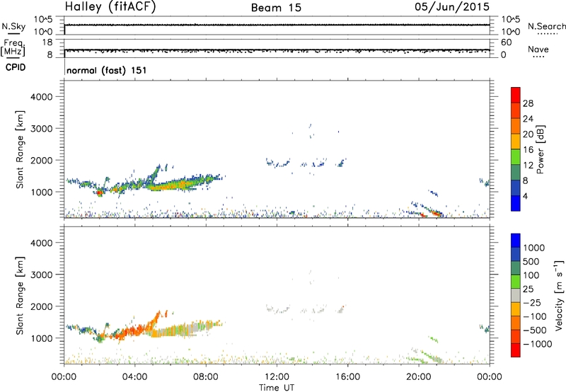Click the dark blue bottom segment of Power colorbar
Viewport: 566px width, 392px height.
[516, 203]
